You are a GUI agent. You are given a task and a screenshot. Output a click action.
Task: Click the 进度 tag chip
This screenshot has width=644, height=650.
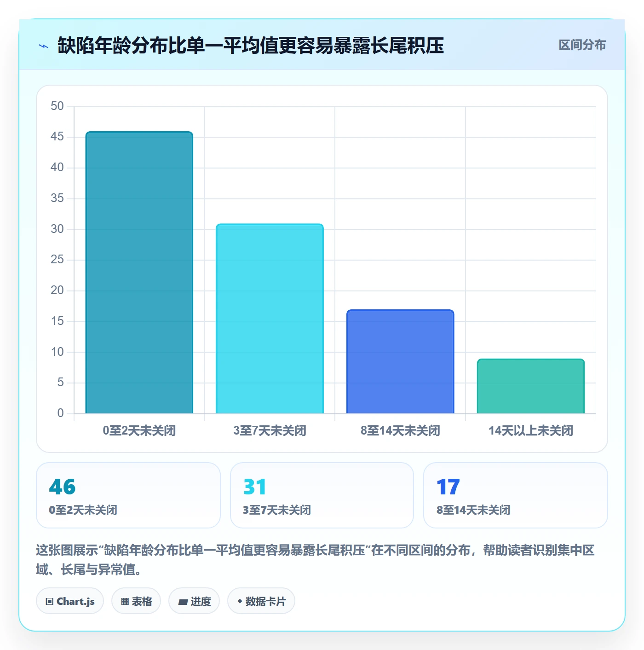tap(194, 601)
